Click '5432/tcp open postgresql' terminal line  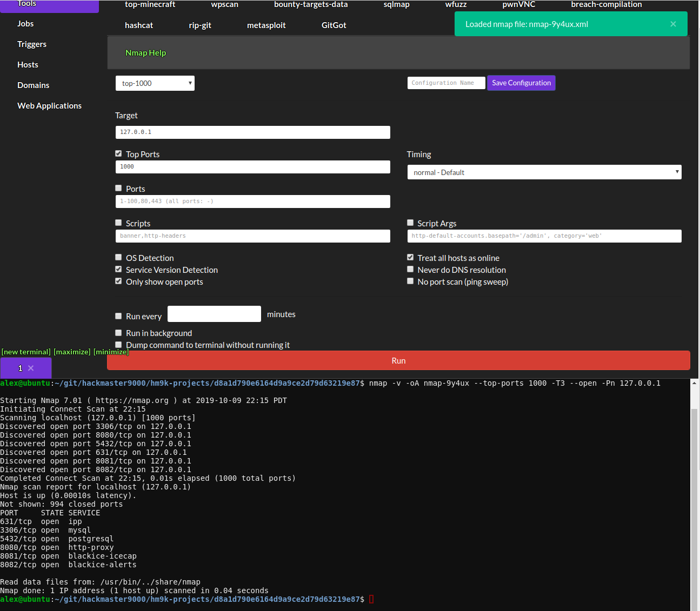coord(57,539)
